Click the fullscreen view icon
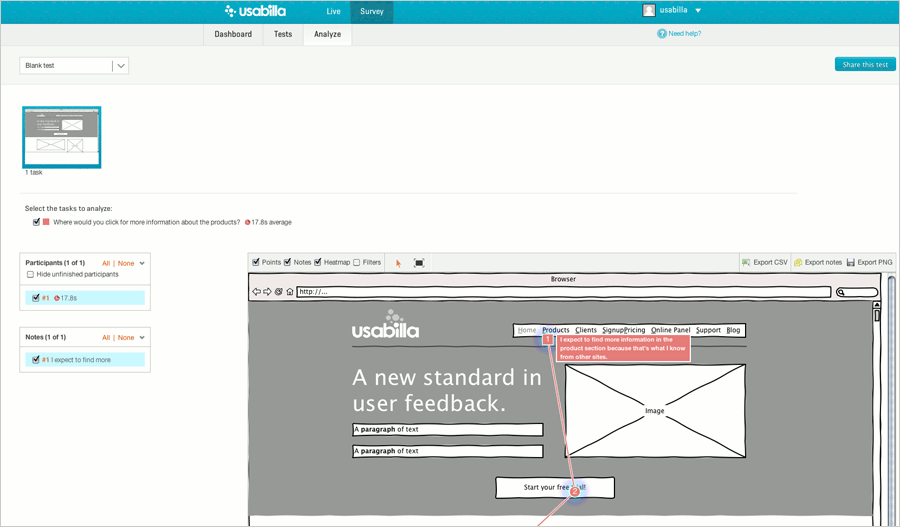Screen dimensions: 900x527 point(419,263)
